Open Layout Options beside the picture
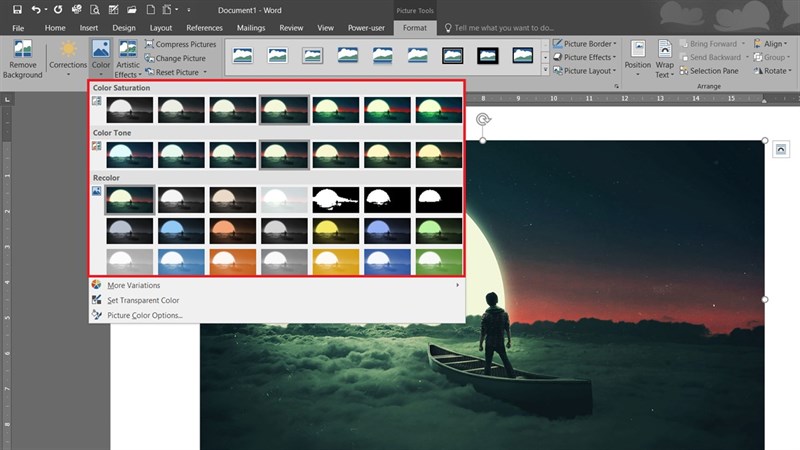800x450 pixels. [x=781, y=149]
